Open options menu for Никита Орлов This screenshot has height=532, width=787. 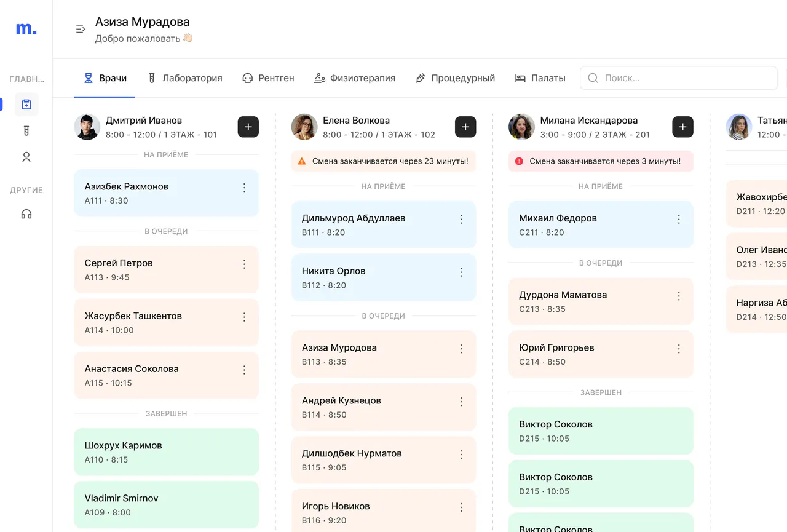(462, 272)
